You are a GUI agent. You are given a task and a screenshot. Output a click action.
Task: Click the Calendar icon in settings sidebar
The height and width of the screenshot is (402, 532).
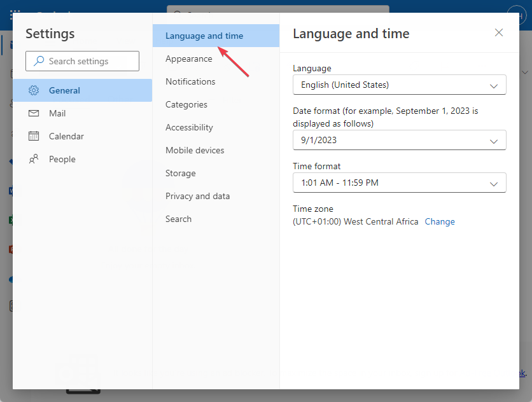(x=34, y=136)
